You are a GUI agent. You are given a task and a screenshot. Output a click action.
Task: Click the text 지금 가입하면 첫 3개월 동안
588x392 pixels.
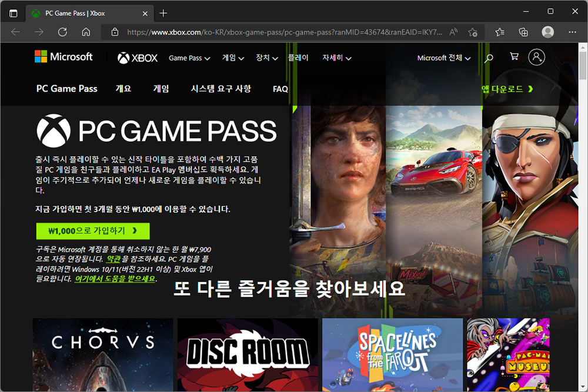[x=82, y=209]
